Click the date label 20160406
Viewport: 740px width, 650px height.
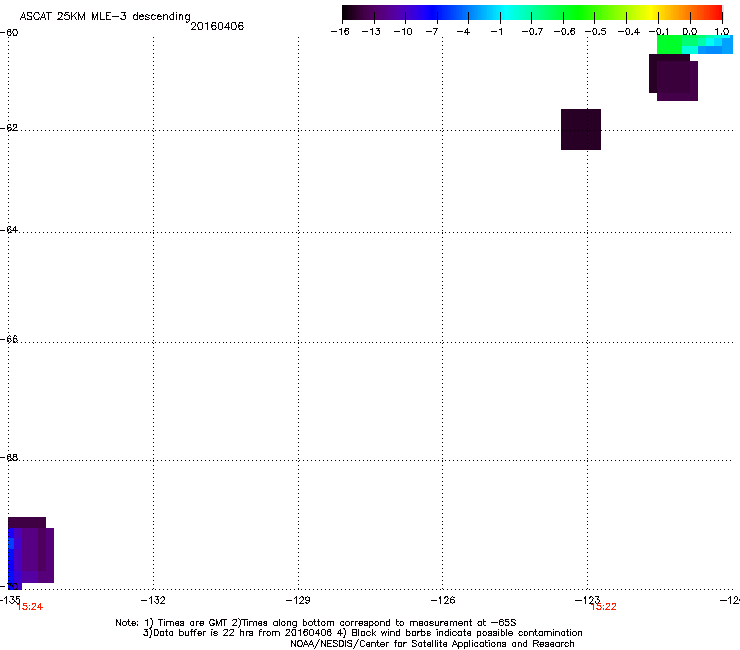[217, 26]
